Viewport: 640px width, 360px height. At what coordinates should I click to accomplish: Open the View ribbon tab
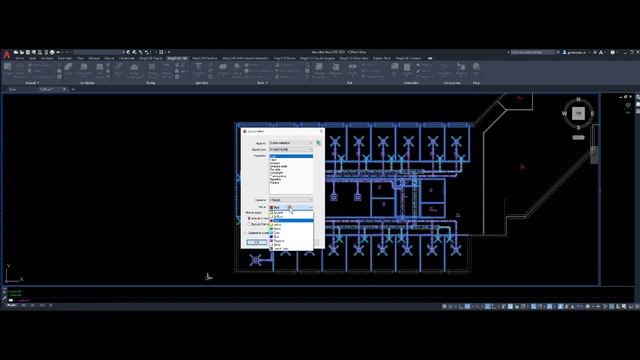[x=80, y=58]
